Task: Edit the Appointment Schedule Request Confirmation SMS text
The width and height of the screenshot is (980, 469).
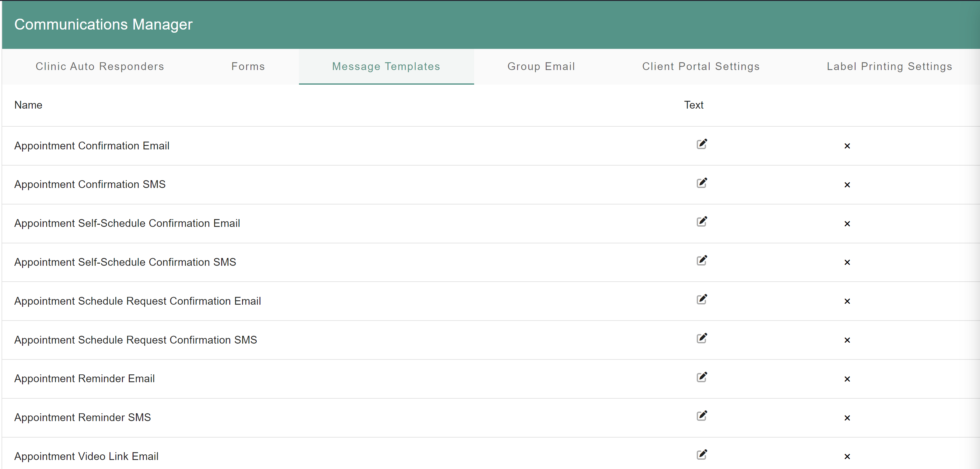Action: [x=702, y=338]
